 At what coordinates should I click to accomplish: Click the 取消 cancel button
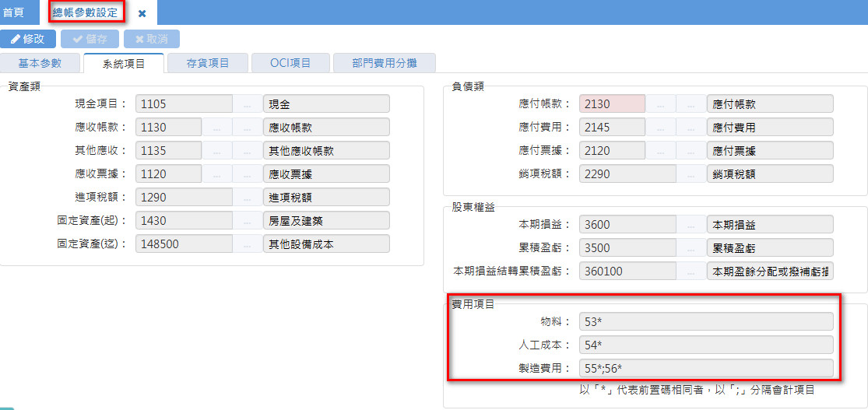pyautogui.click(x=151, y=39)
